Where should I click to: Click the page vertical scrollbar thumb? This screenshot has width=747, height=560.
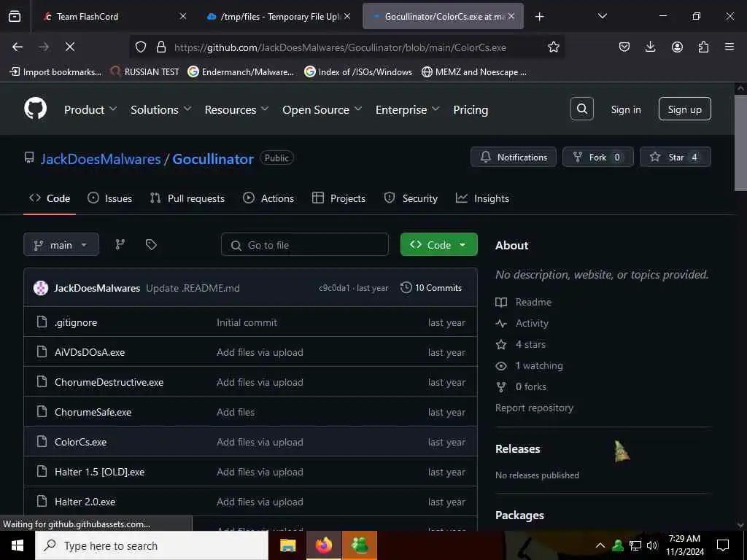coord(740,143)
